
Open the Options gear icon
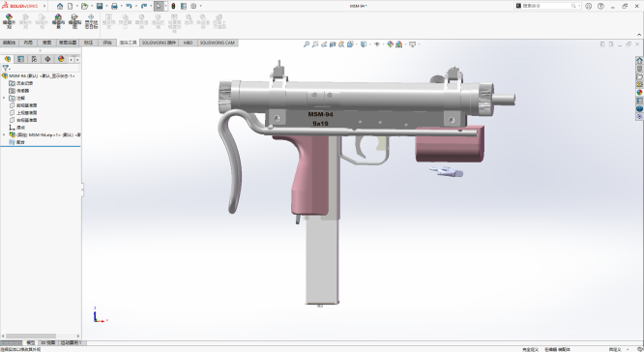tap(193, 6)
